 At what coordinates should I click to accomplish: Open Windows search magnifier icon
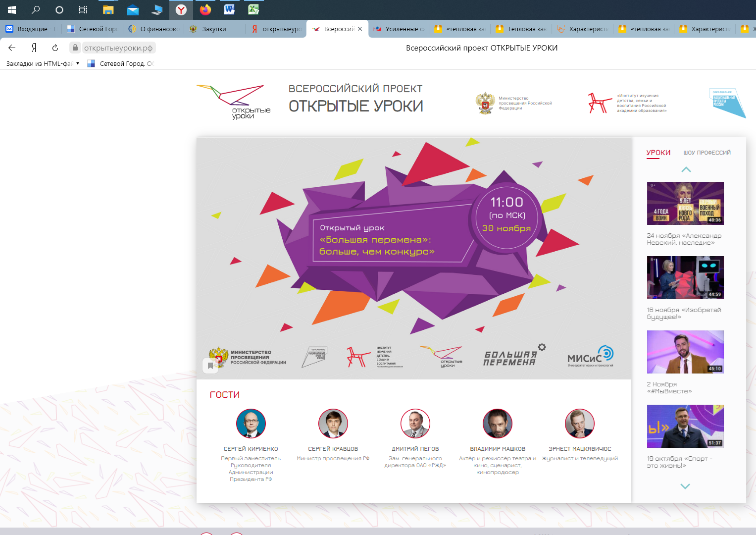click(36, 9)
